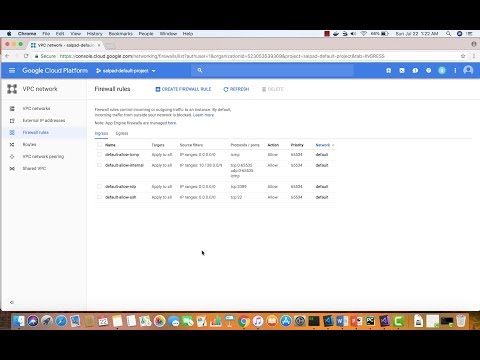Click the gift icon in the Cloud header
The height and width of the screenshot is (360, 480).
click(389, 71)
